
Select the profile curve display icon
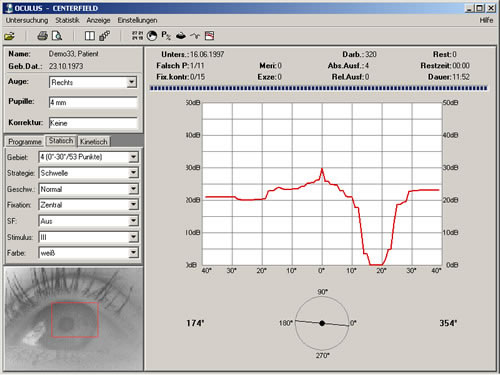(x=195, y=36)
